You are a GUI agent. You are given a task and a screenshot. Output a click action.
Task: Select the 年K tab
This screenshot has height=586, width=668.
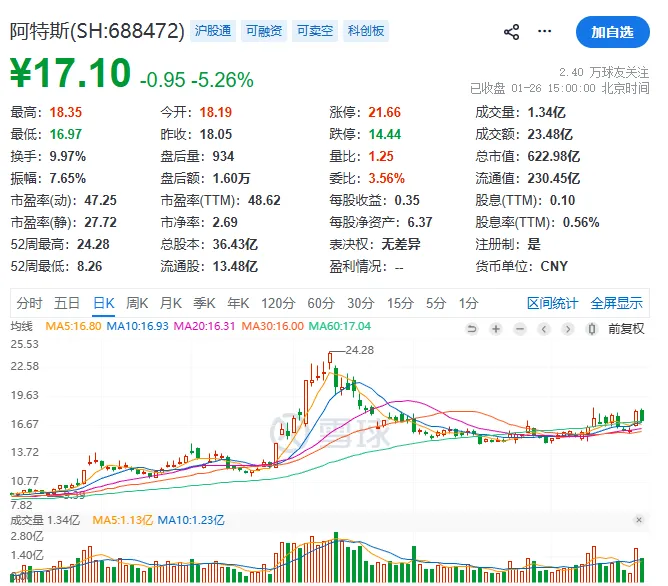(x=238, y=303)
